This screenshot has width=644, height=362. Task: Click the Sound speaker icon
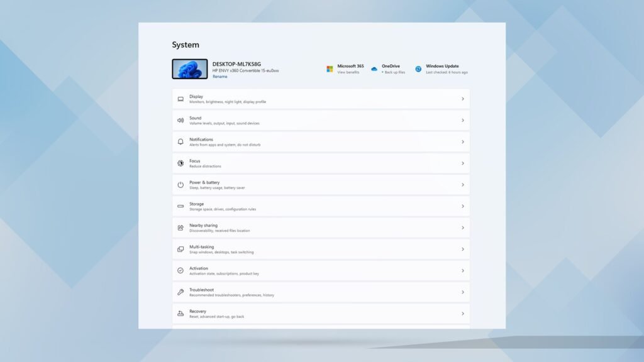click(180, 120)
